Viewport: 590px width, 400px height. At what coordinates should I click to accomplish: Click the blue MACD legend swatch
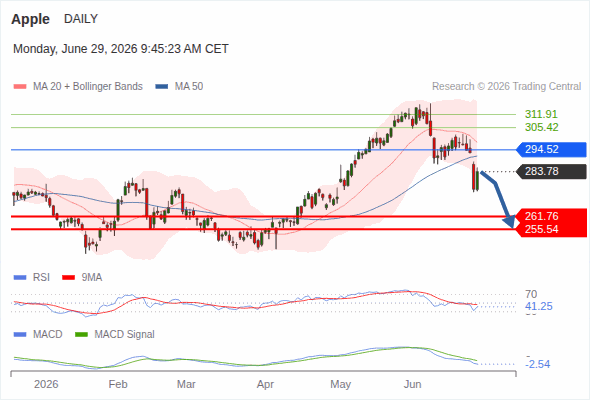pyautogui.click(x=20, y=335)
